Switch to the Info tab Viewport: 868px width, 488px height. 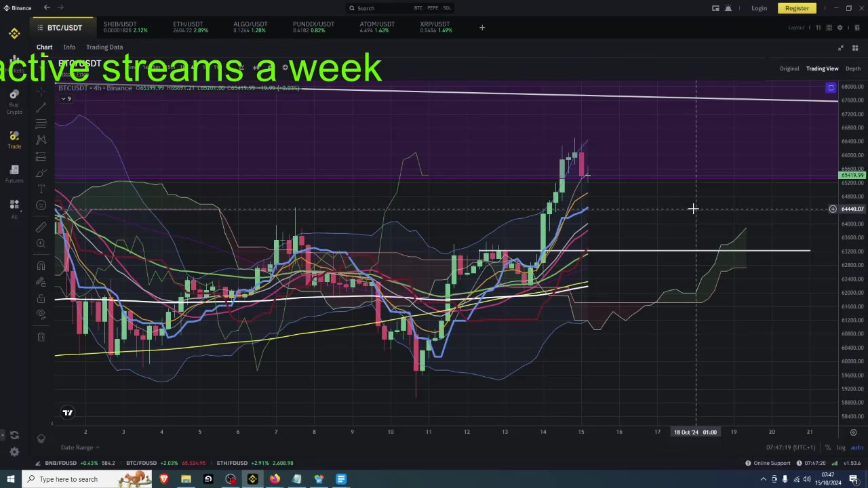click(x=69, y=47)
